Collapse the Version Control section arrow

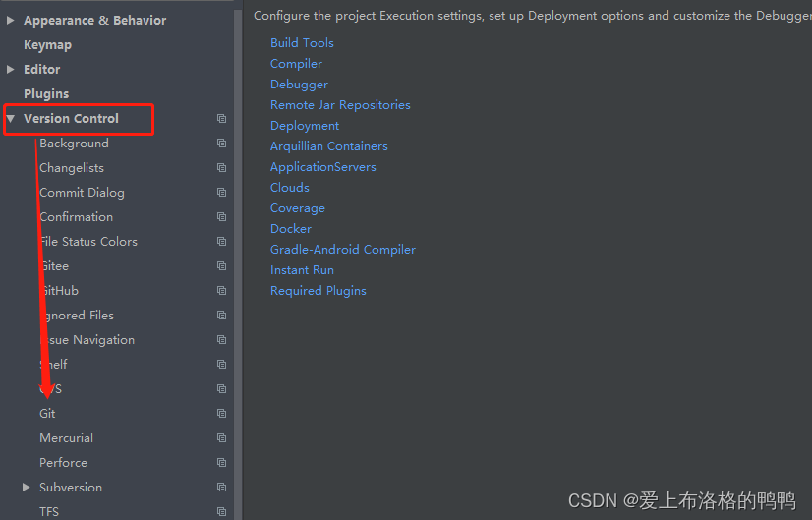pos(10,119)
